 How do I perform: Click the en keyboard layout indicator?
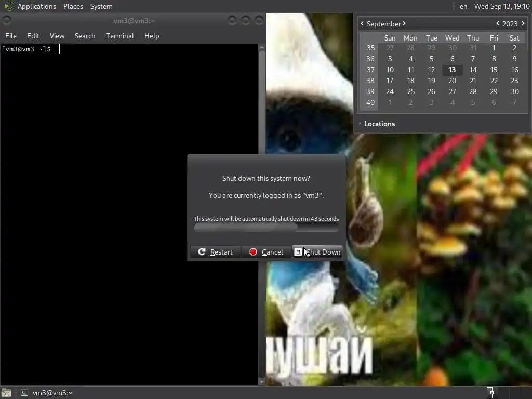coord(463,6)
